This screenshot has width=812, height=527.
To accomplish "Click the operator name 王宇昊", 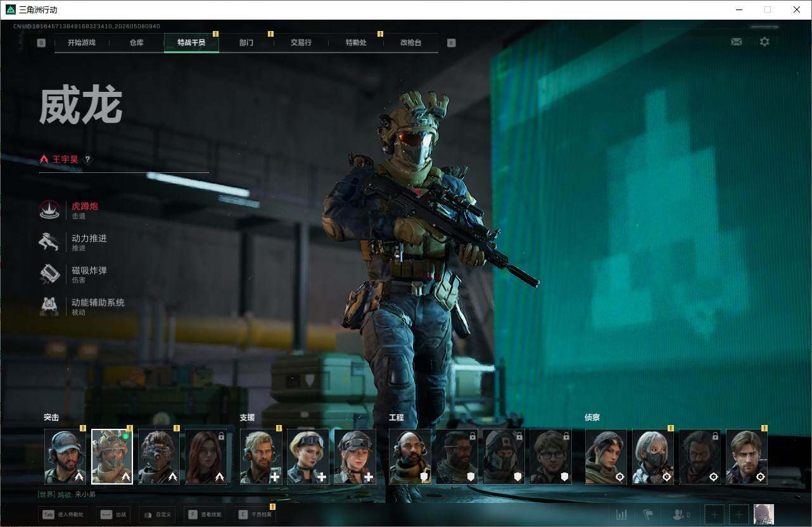I will pos(65,160).
